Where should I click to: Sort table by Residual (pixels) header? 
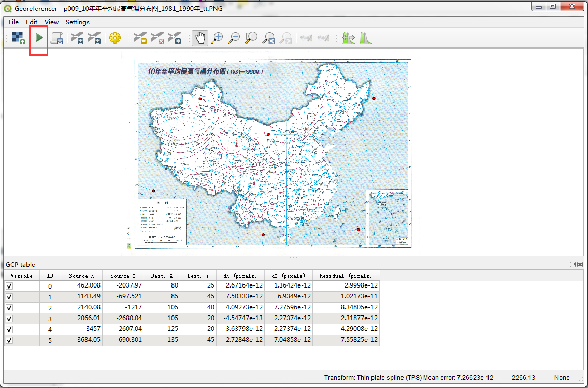pos(346,276)
